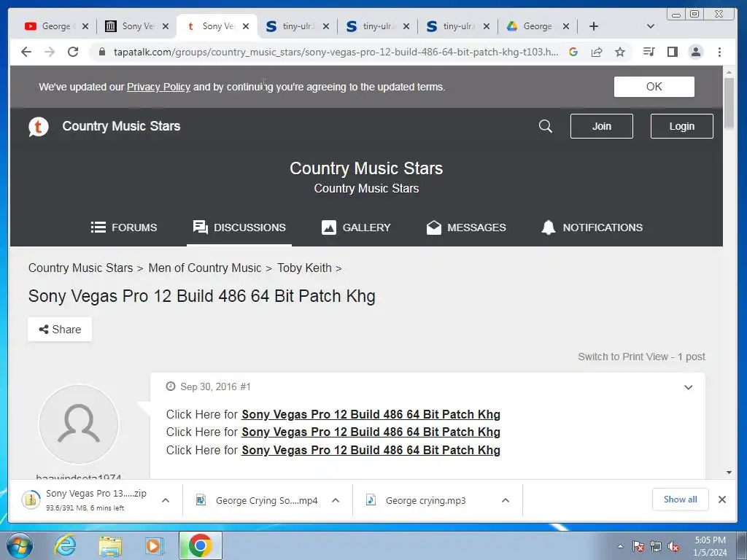747x560 pixels.
Task: Click the scrollbar down arrow
Action: click(729, 472)
